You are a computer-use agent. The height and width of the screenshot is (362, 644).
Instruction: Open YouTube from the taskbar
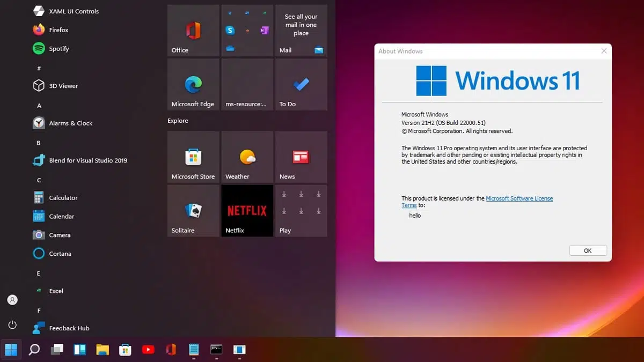coord(149,350)
